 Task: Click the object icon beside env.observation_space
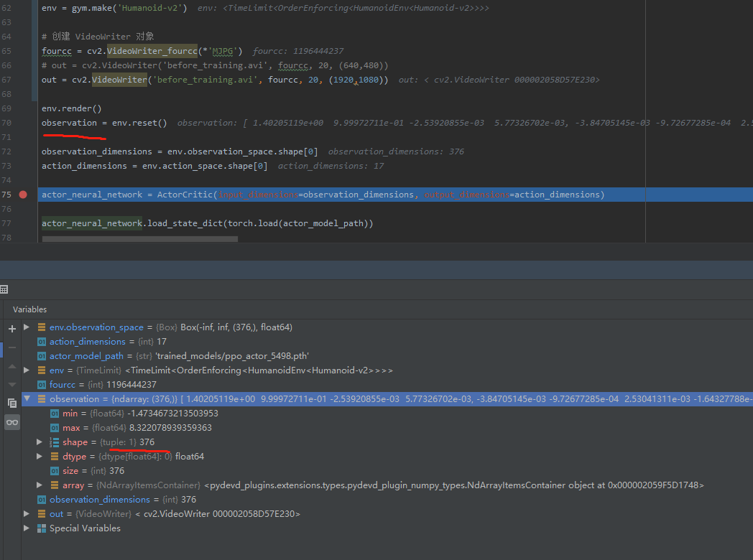tap(42, 327)
